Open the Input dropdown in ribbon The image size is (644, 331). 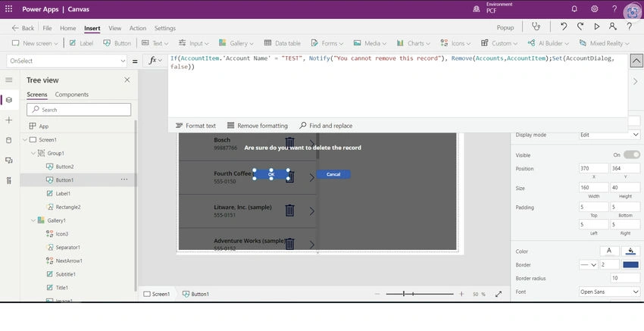(x=193, y=43)
